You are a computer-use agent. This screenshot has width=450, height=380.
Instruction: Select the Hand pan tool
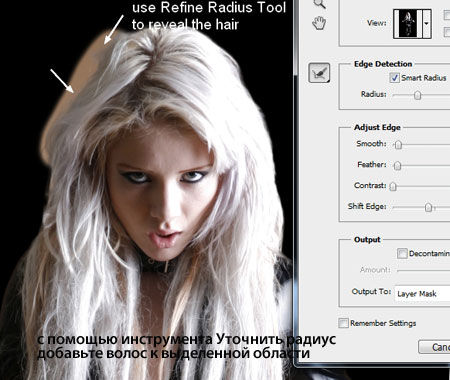319,23
